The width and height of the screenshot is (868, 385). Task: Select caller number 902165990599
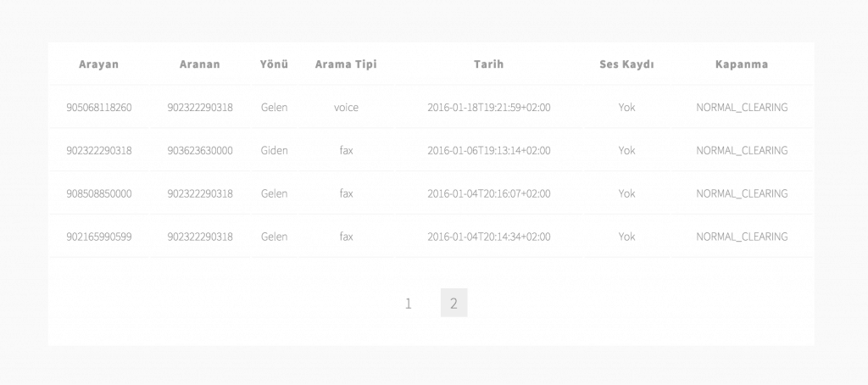(99, 237)
